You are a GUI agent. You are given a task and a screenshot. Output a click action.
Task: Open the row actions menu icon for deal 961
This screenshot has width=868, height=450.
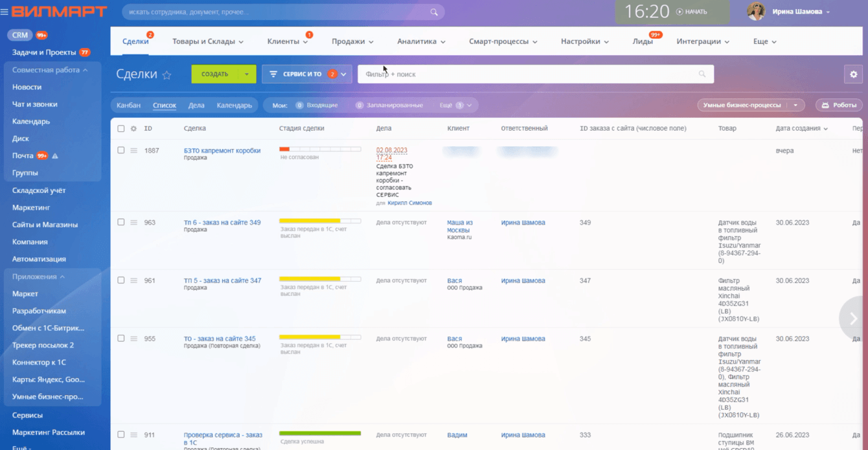click(x=133, y=281)
